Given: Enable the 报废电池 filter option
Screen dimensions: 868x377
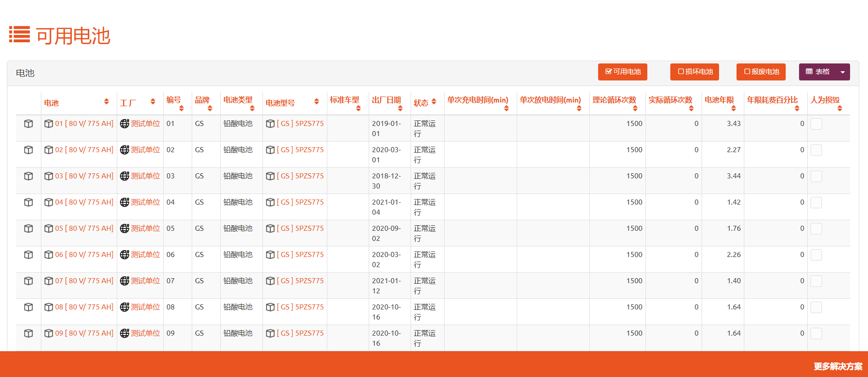Looking at the screenshot, I should 761,72.
